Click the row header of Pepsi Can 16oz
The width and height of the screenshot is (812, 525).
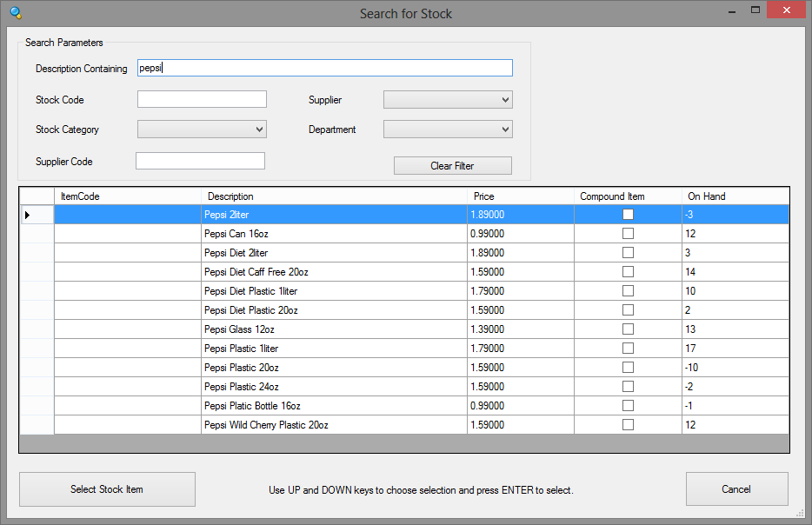pos(37,234)
